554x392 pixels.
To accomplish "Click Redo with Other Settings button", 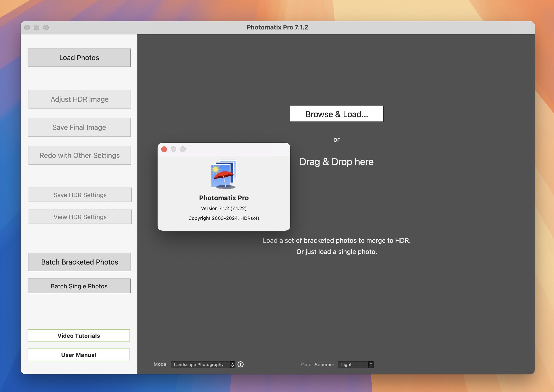I will [x=79, y=155].
